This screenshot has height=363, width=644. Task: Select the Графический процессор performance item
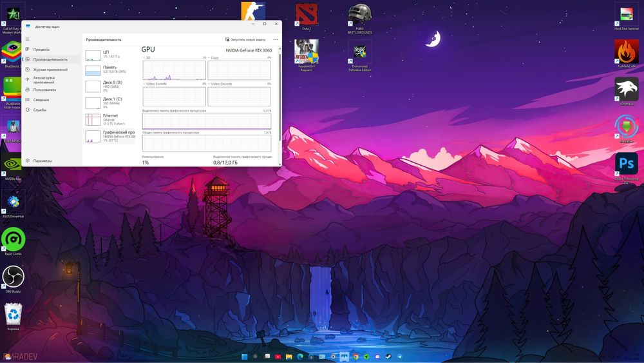tap(109, 136)
